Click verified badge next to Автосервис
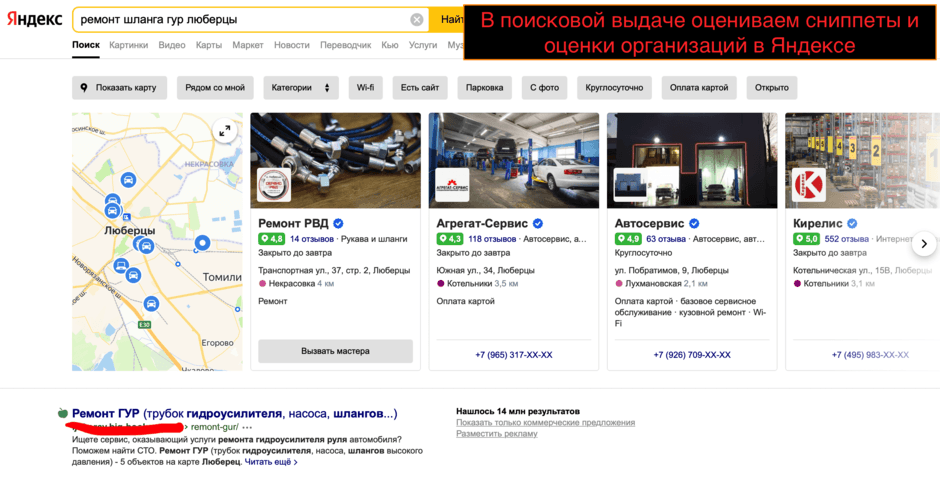 pyautogui.click(x=694, y=224)
